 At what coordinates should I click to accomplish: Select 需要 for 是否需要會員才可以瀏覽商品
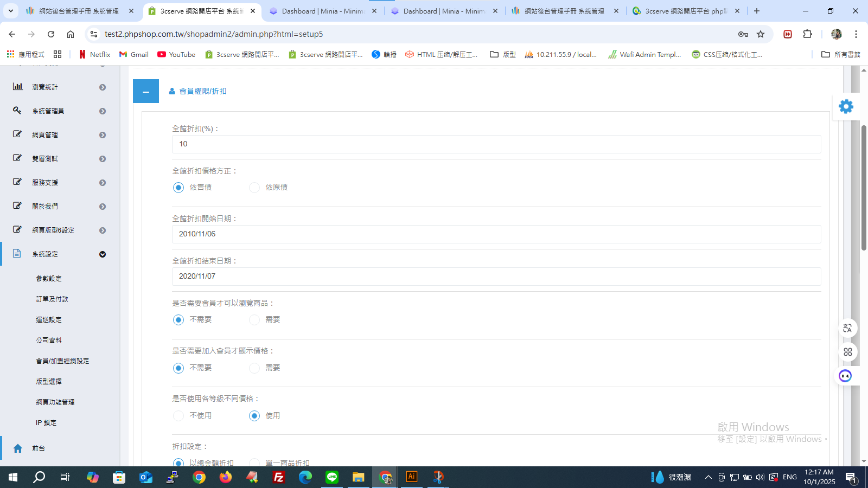254,320
